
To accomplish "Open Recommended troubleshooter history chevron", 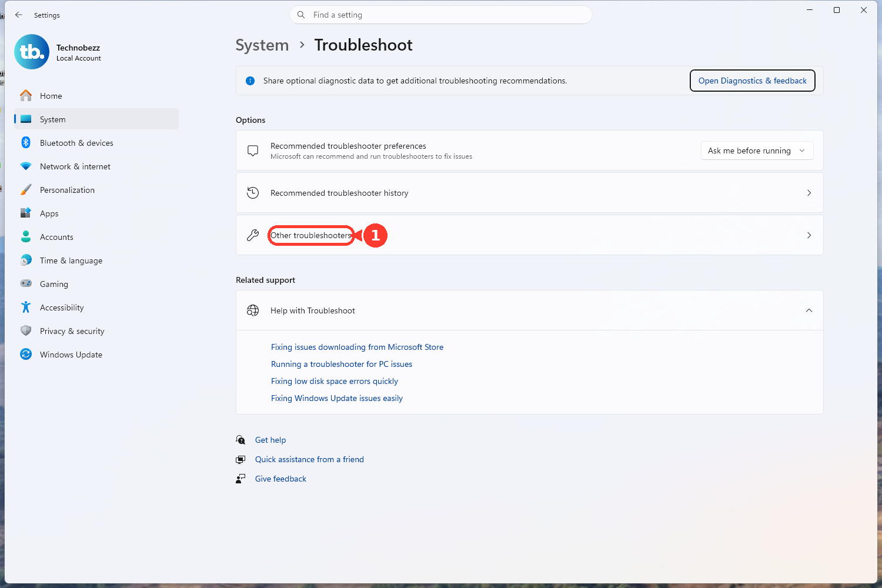I will [809, 193].
